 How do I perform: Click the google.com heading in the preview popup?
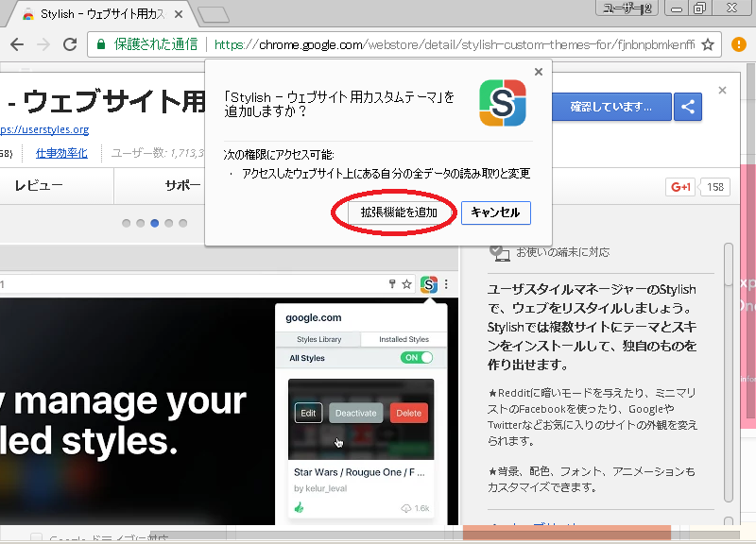[314, 317]
